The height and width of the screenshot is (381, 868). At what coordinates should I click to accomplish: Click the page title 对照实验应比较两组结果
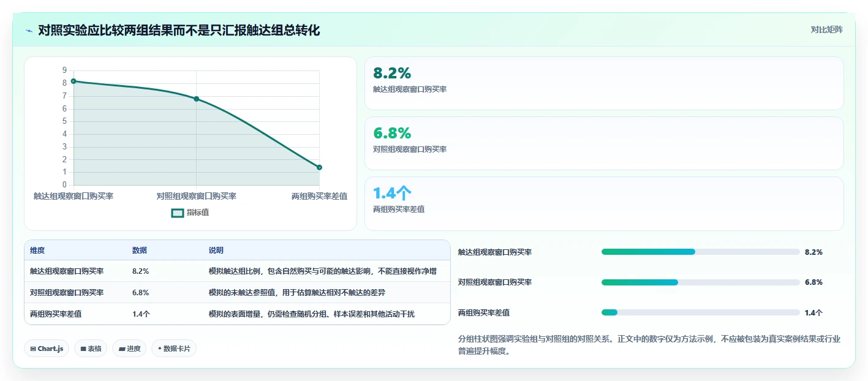pos(179,30)
